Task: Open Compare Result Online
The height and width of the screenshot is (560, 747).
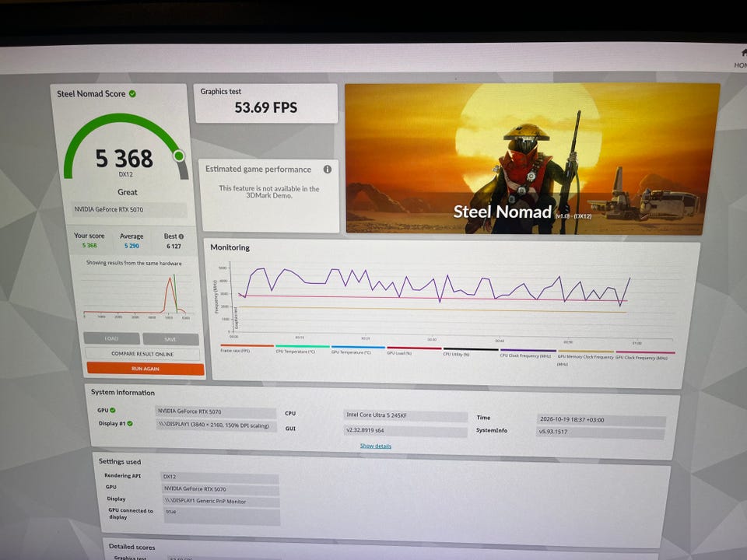Action: pos(142,354)
